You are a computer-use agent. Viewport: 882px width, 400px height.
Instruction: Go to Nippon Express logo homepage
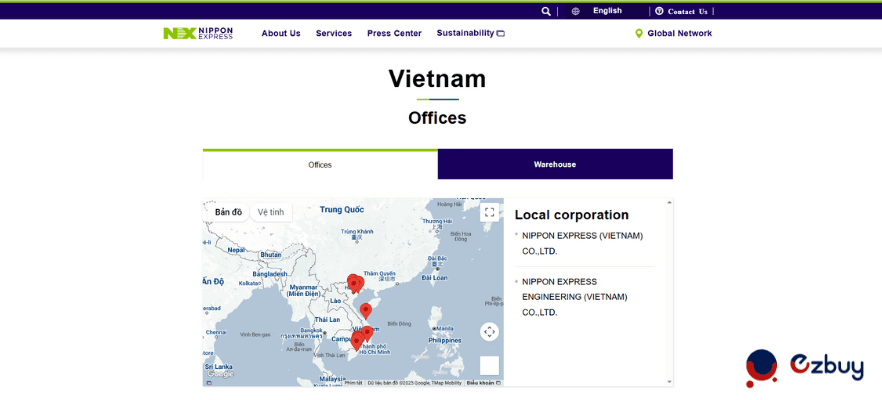pyautogui.click(x=198, y=33)
